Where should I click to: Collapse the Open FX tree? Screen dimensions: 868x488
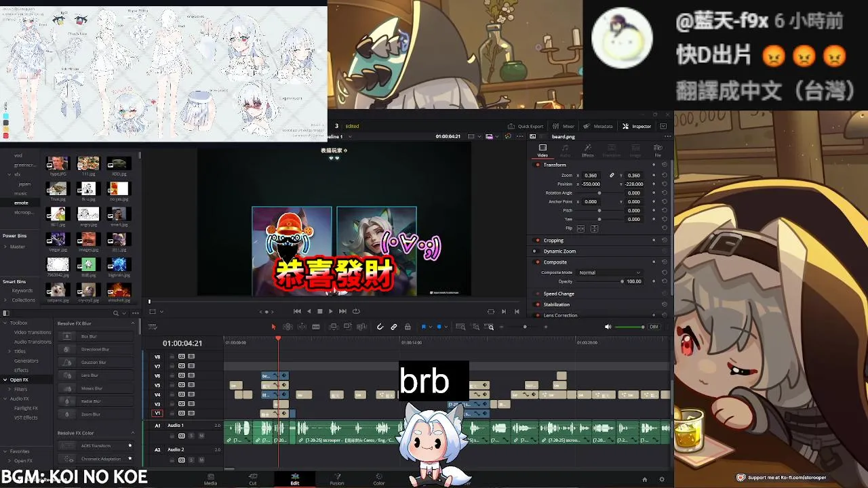tap(5, 380)
